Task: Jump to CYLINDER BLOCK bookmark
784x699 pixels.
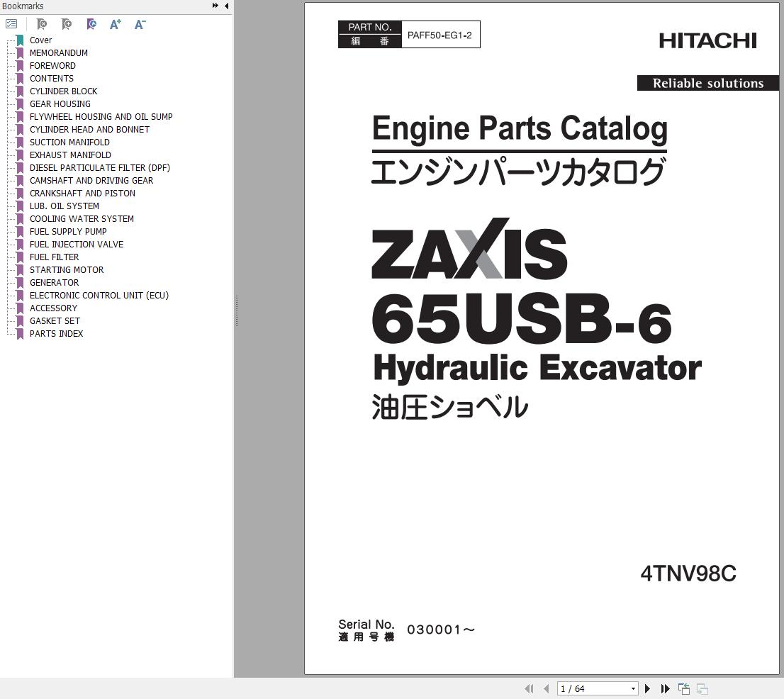Action: pyautogui.click(x=64, y=91)
